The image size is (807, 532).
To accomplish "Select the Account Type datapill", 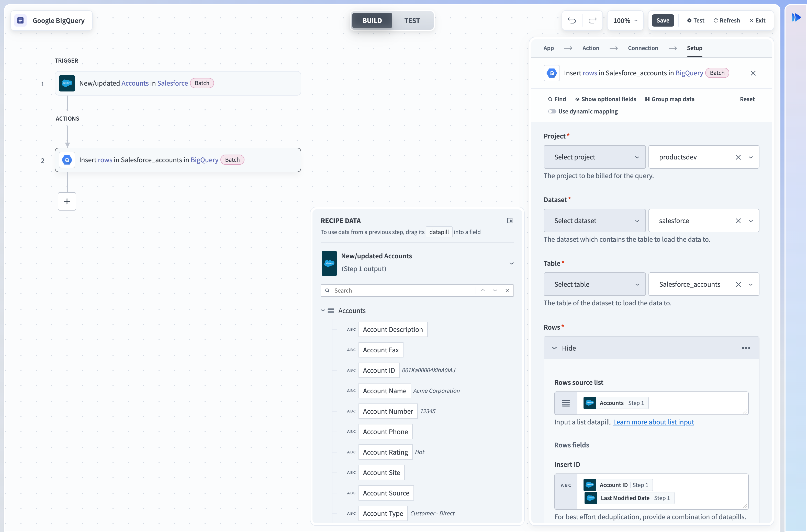I will 383,514.
